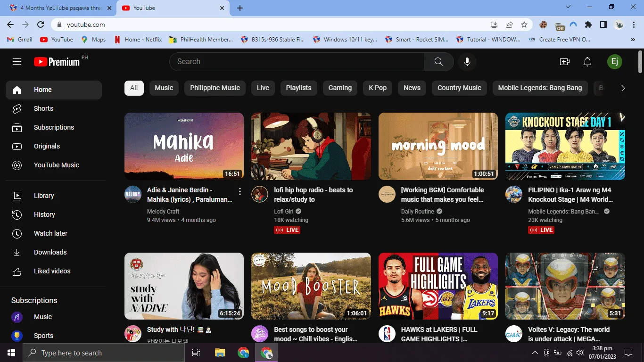
Task: Select the All filter chip
Action: tap(134, 88)
